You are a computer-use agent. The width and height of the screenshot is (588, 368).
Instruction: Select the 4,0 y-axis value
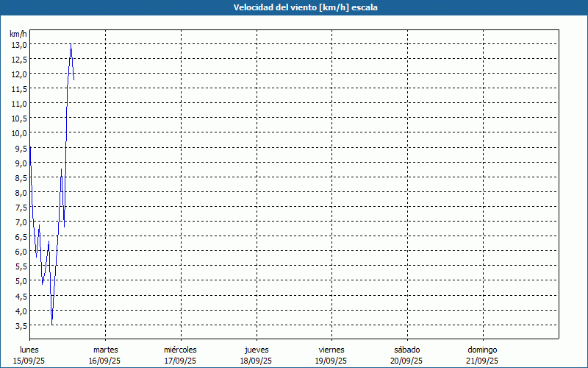21,311
